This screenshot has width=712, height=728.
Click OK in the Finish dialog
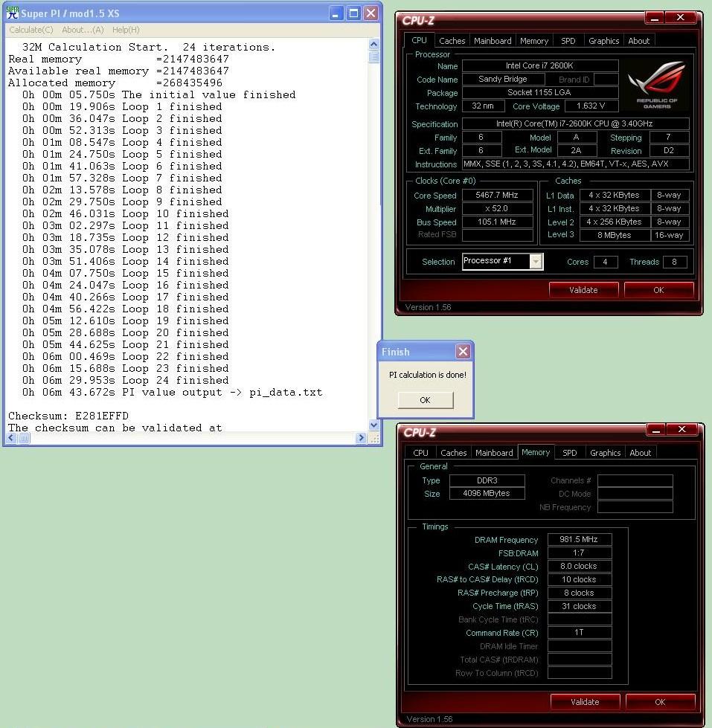[x=425, y=400]
